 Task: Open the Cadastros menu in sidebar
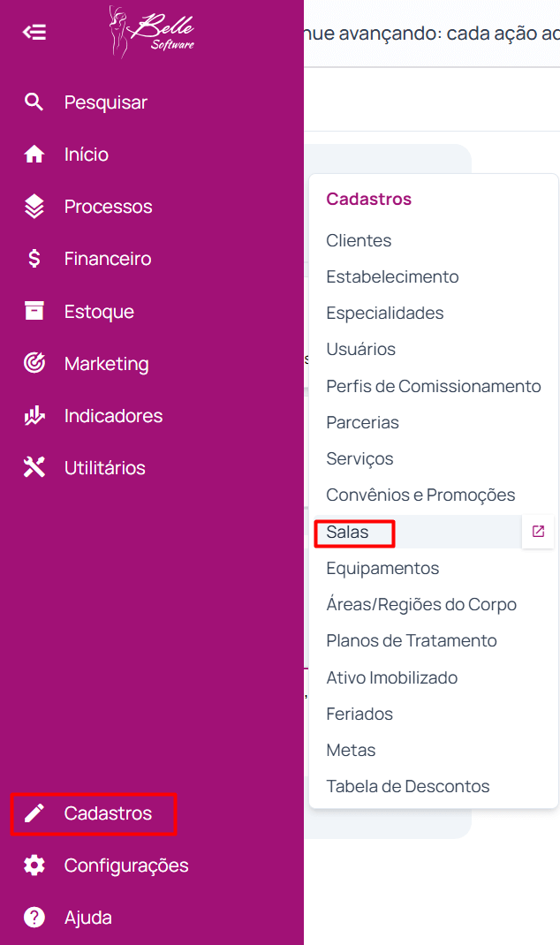point(108,813)
